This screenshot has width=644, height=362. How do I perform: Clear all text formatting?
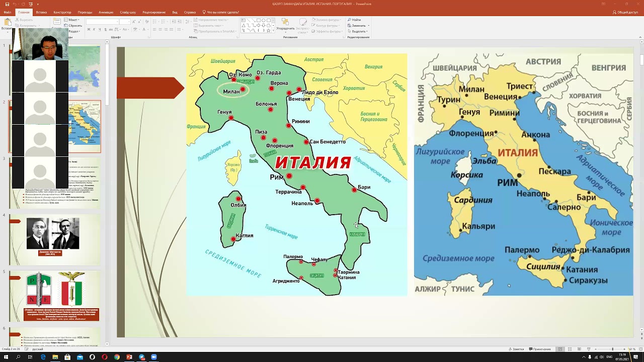click(147, 22)
